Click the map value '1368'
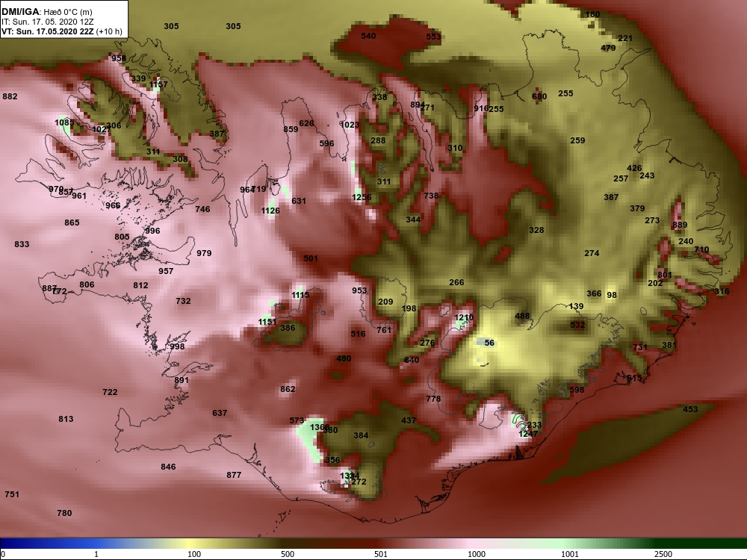This screenshot has width=747, height=560. click(x=319, y=427)
